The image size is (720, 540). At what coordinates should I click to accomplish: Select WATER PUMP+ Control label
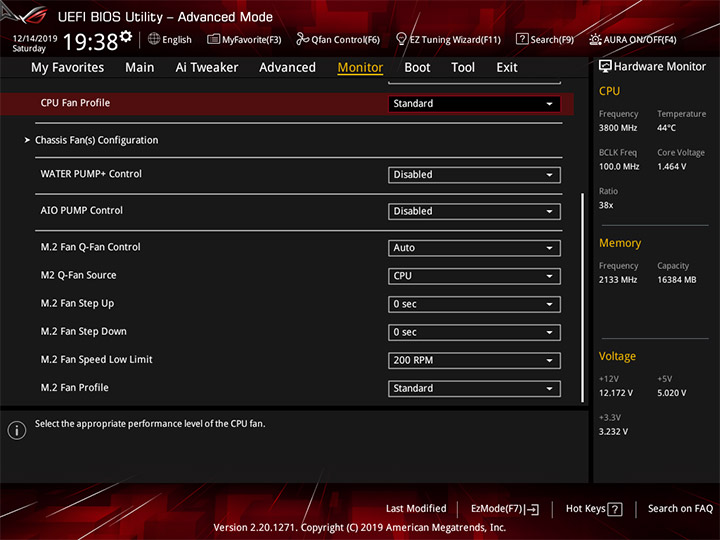pos(91,174)
